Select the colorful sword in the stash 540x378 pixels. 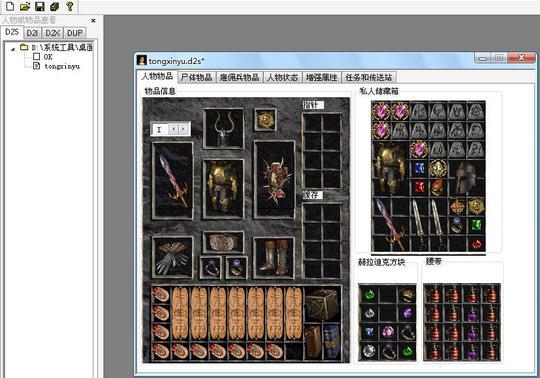click(391, 224)
